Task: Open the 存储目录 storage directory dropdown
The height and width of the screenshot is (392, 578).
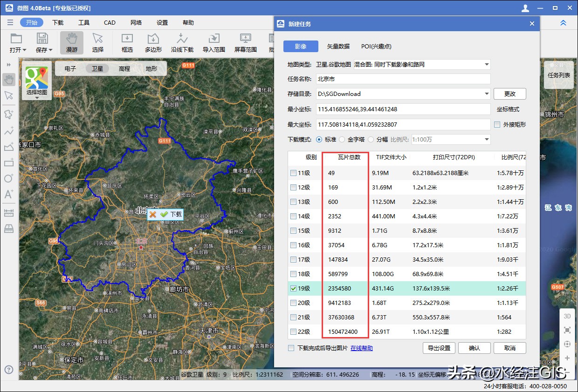Action: [x=488, y=94]
